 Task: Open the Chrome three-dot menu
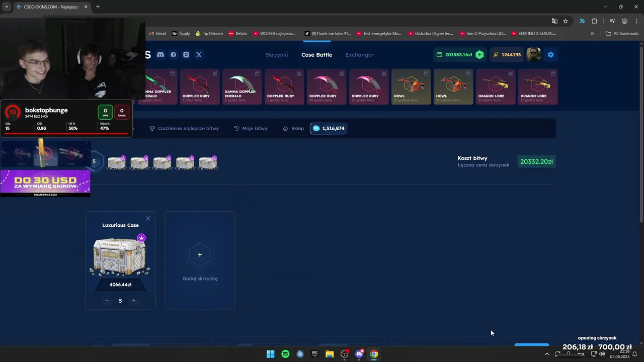636,21
